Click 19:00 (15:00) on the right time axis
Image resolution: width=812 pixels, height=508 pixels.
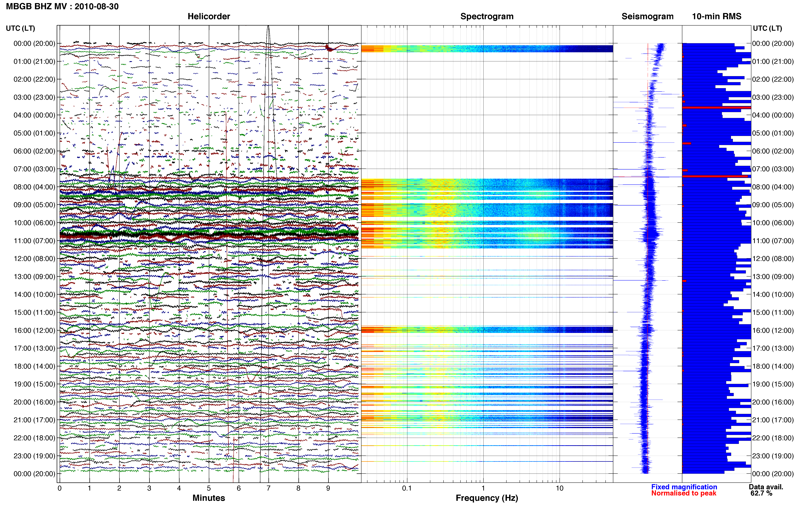point(773,384)
